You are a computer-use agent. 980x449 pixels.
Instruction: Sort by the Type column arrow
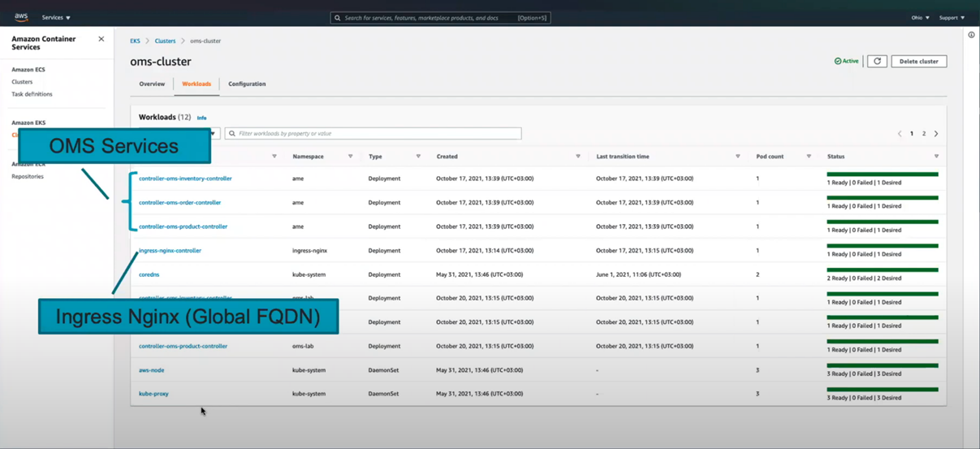pyautogui.click(x=419, y=157)
